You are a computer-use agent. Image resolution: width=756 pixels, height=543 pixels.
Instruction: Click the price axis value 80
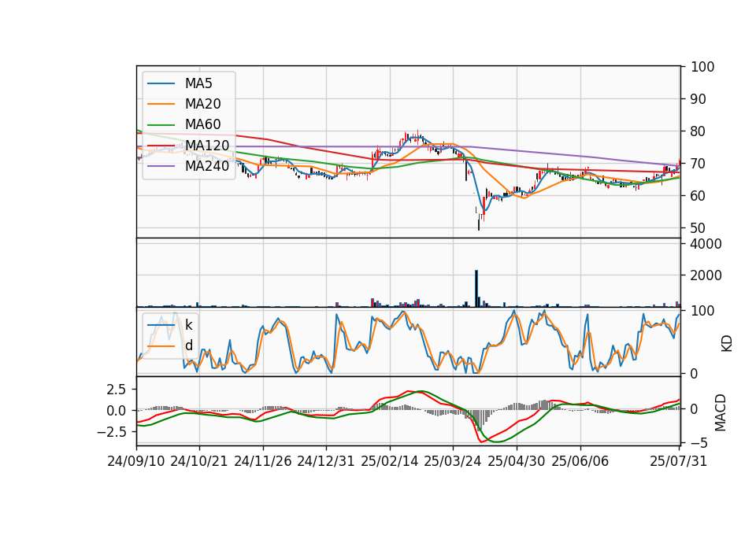click(699, 131)
